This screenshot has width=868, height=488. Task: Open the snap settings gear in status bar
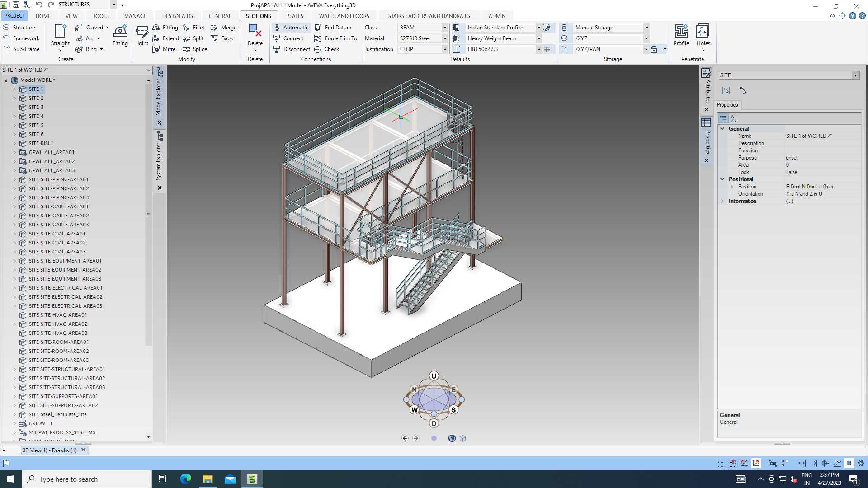coord(860,463)
